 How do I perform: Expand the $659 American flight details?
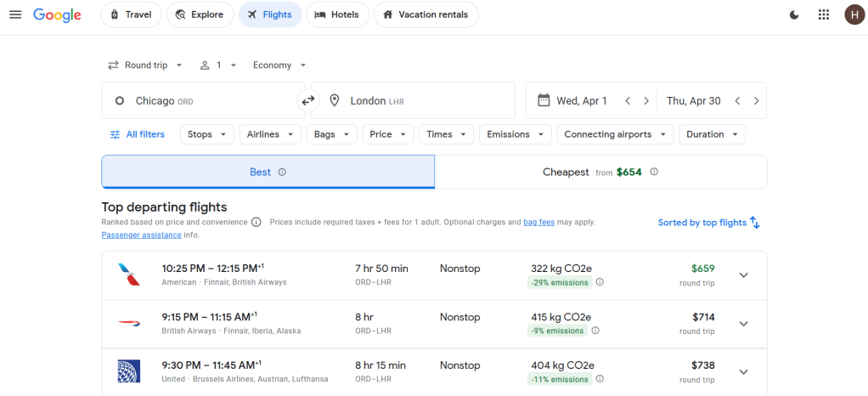[743, 274]
